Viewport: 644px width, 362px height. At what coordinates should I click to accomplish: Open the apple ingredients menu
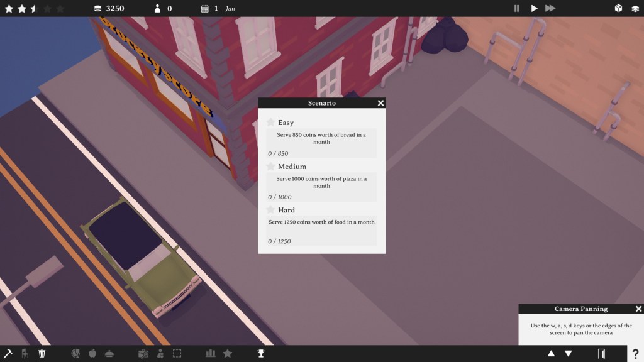[x=92, y=353]
